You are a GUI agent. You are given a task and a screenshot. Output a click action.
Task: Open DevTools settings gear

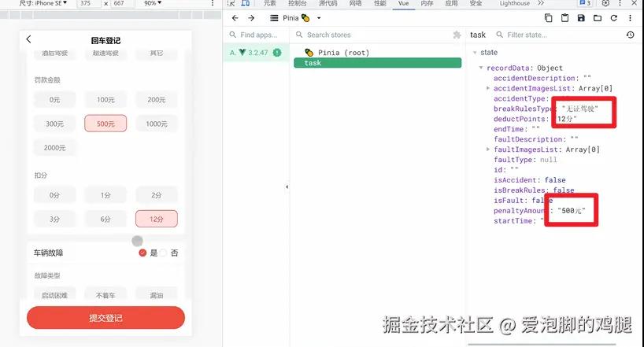605,3
